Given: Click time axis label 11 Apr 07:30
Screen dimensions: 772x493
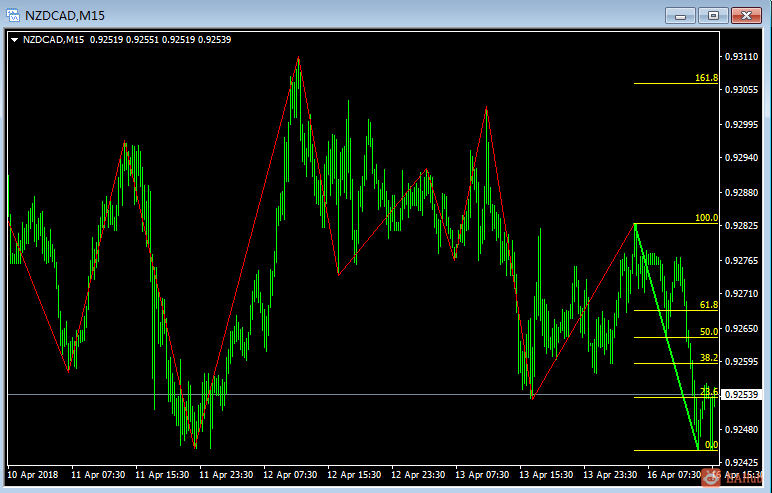Looking at the screenshot, I should [98, 475].
